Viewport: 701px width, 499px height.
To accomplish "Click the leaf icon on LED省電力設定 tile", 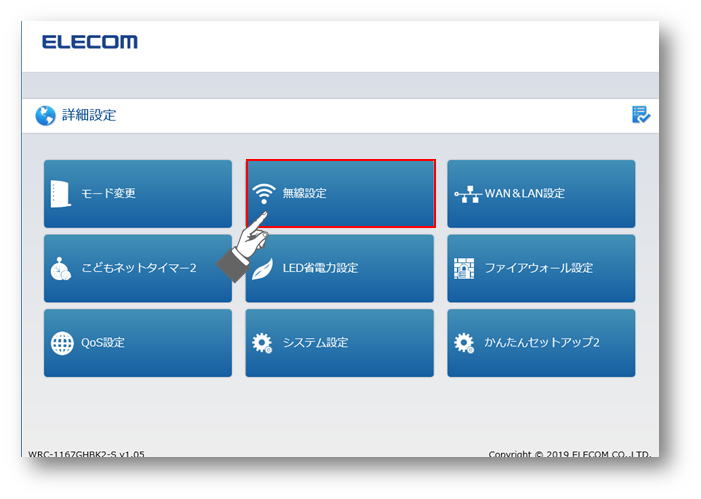I will click(x=262, y=269).
